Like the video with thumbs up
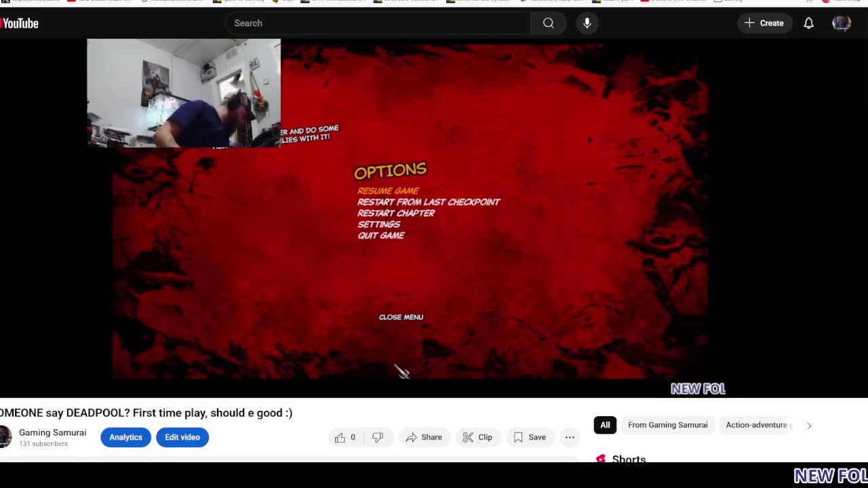This screenshot has height=488, width=868. 346,437
